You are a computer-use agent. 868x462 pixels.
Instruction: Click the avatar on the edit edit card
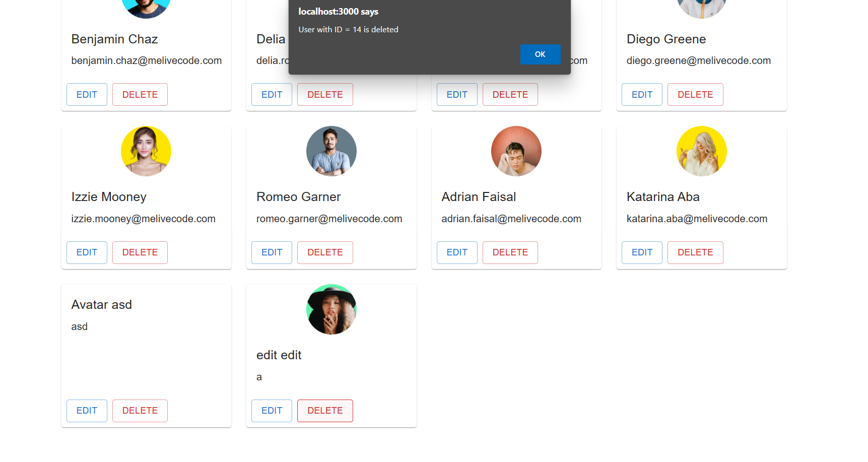[x=331, y=309]
